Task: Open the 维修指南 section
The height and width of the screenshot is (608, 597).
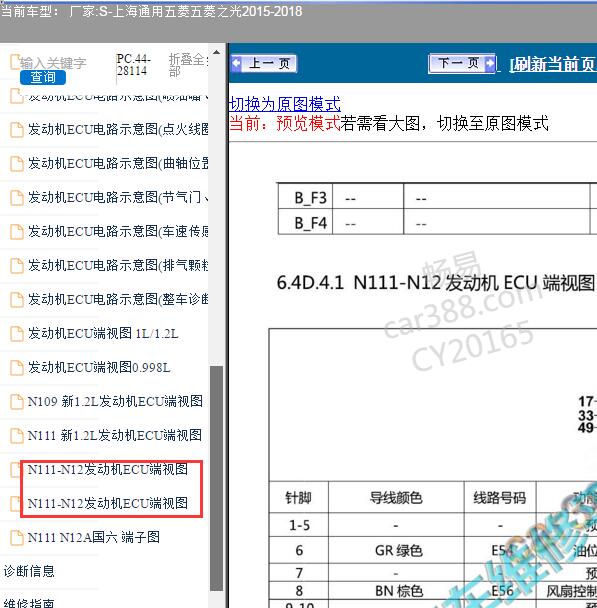Action: 29,603
